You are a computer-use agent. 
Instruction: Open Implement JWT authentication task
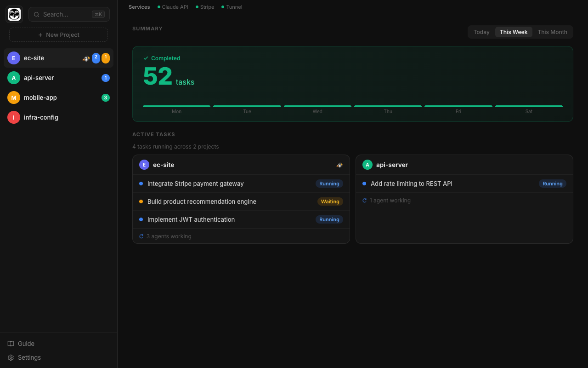click(241, 219)
